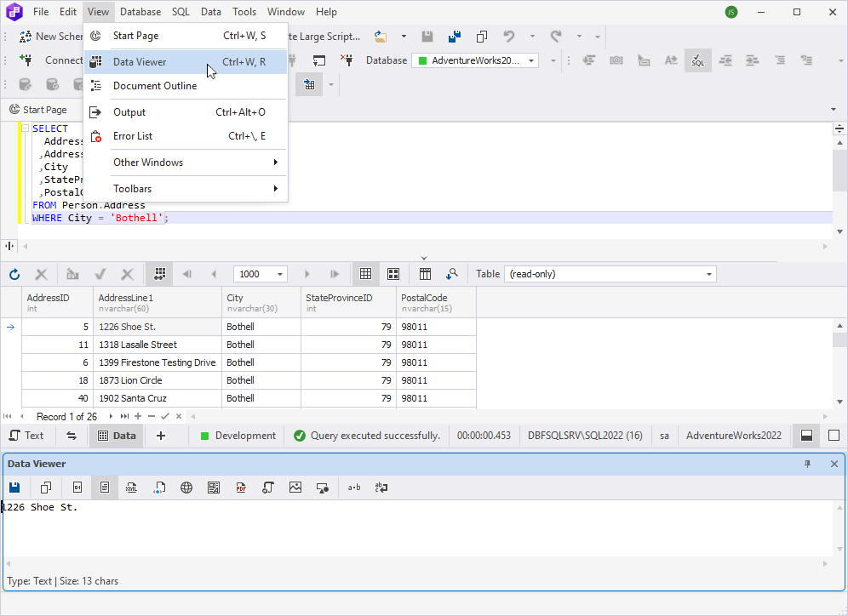848x616 pixels.
Task: Switch to Data view tab
Action: pos(117,436)
